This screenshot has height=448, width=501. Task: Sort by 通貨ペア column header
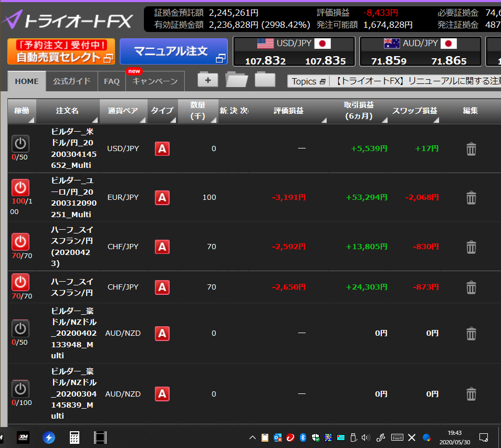tap(123, 111)
